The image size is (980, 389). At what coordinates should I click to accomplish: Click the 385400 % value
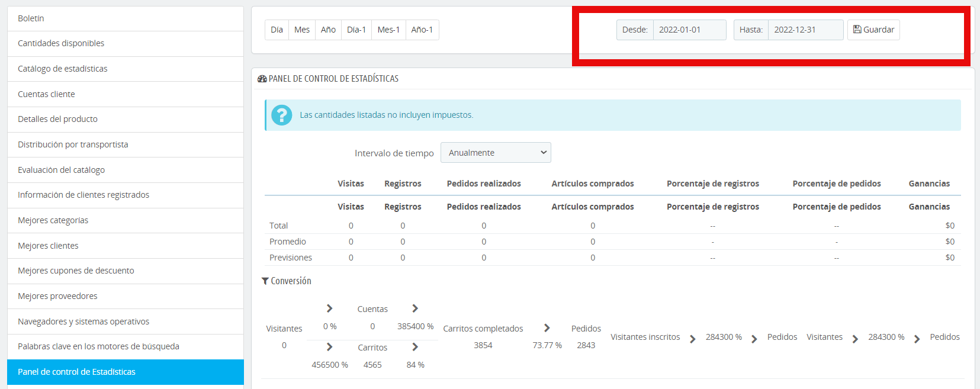click(416, 326)
